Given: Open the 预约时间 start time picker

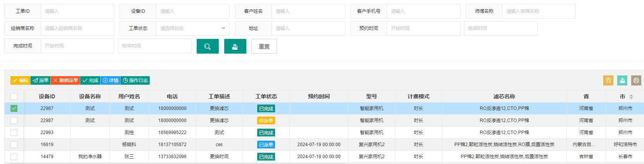Looking at the screenshot, I should point(423,28).
